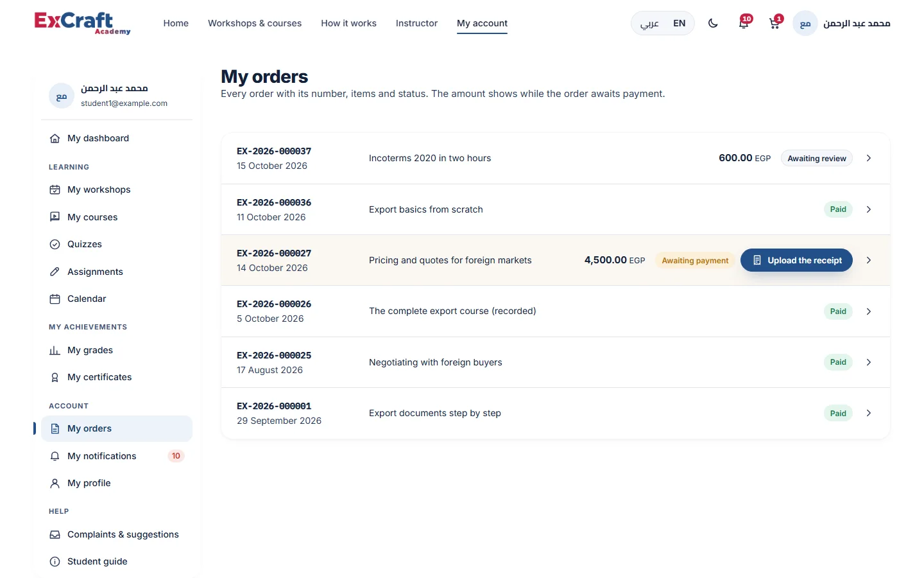The width and height of the screenshot is (924, 578).
Task: Click the ExCraft Academy logo
Action: [82, 23]
